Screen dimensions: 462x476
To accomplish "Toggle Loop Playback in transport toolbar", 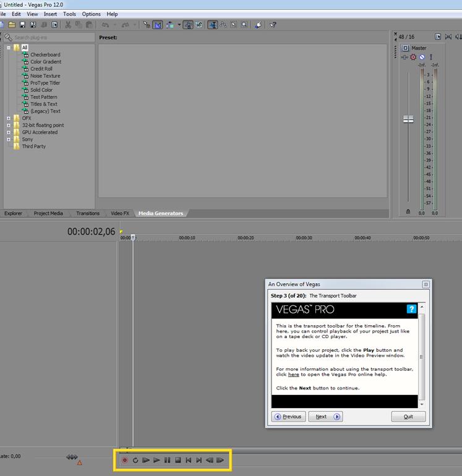I will (135, 460).
